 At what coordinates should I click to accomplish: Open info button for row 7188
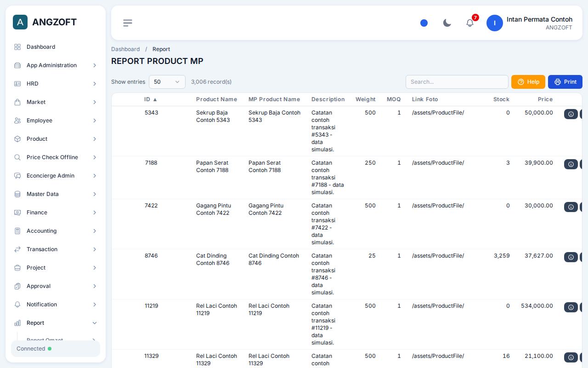pos(571,164)
